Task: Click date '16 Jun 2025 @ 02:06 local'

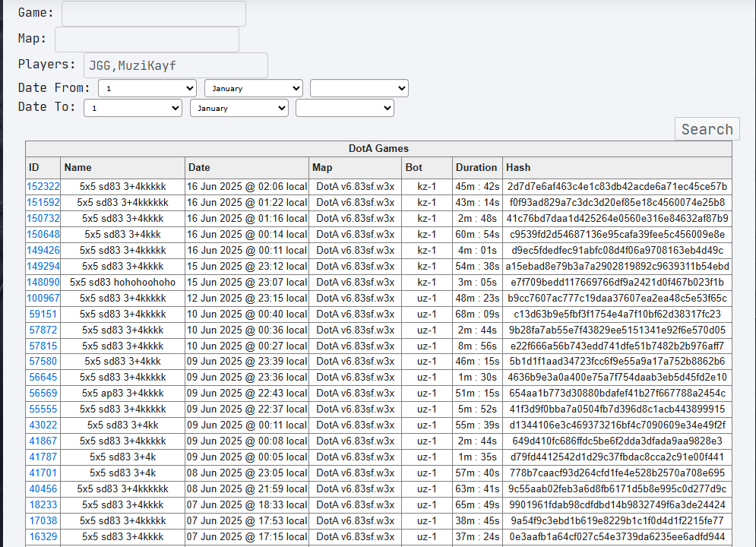Action: 247,186
